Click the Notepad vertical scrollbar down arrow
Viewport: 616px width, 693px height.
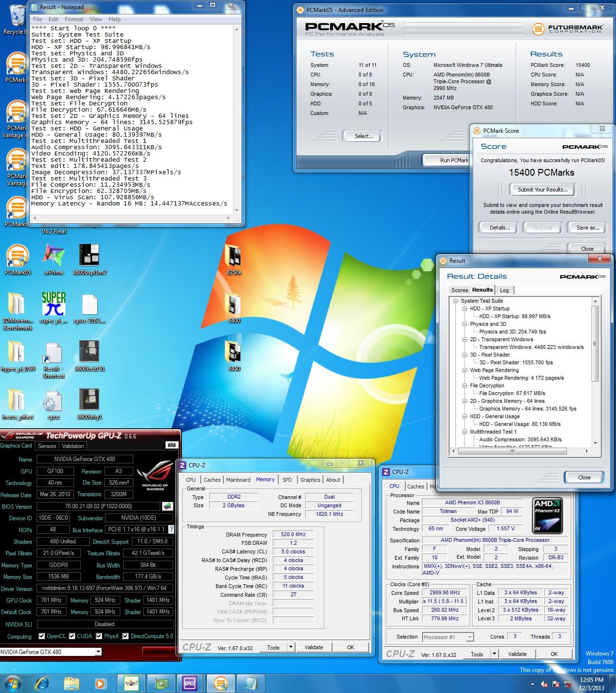click(x=236, y=210)
